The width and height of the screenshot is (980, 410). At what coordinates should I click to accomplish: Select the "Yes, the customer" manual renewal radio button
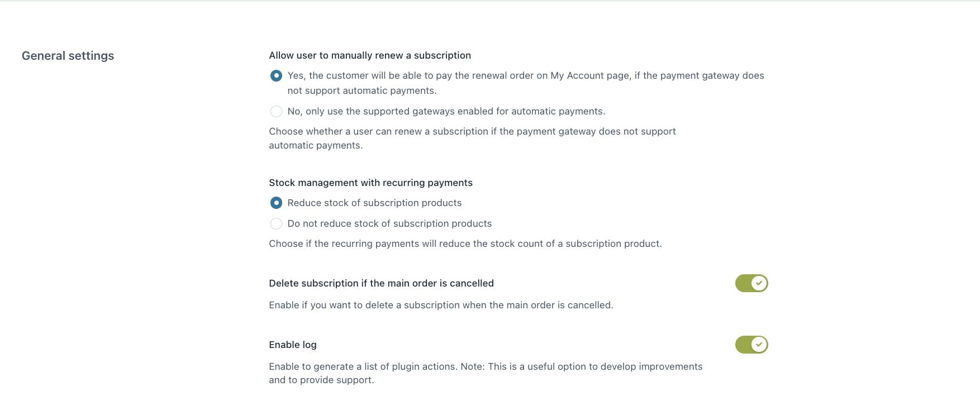[x=276, y=75]
